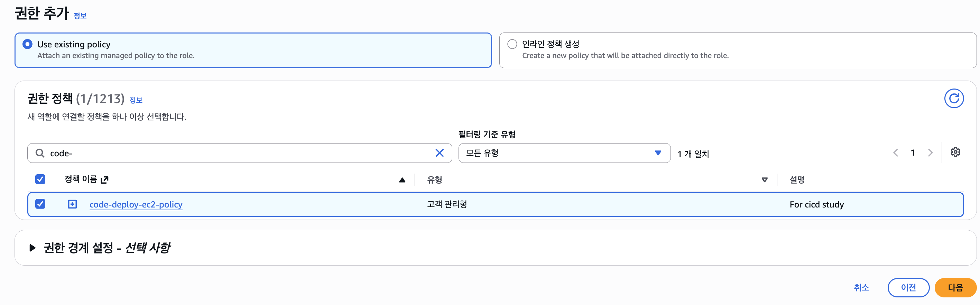The width and height of the screenshot is (980, 305).
Task: Click the 이전 button
Action: tap(908, 287)
